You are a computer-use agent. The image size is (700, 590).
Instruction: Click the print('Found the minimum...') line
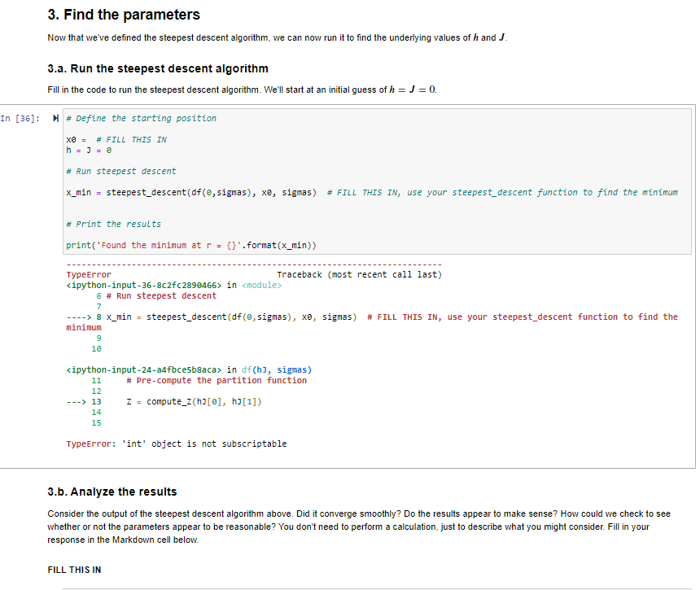coord(191,246)
